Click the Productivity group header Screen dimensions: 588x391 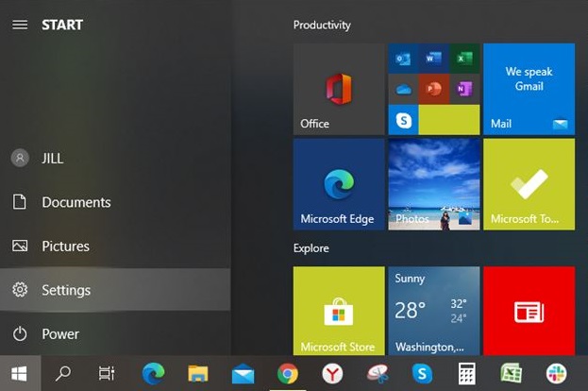pyautogui.click(x=322, y=25)
